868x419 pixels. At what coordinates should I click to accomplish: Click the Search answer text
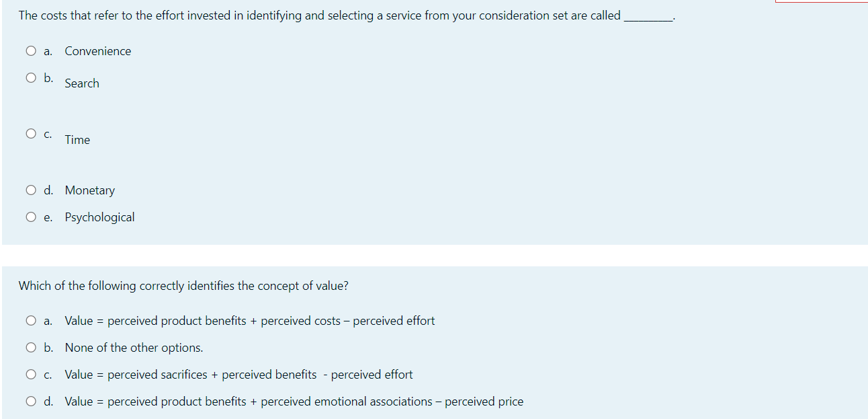82,83
